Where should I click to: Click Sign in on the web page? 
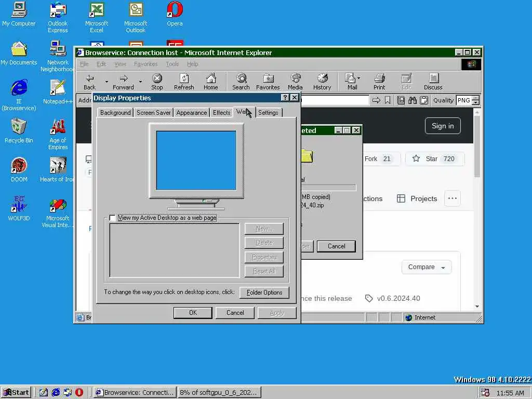point(443,126)
